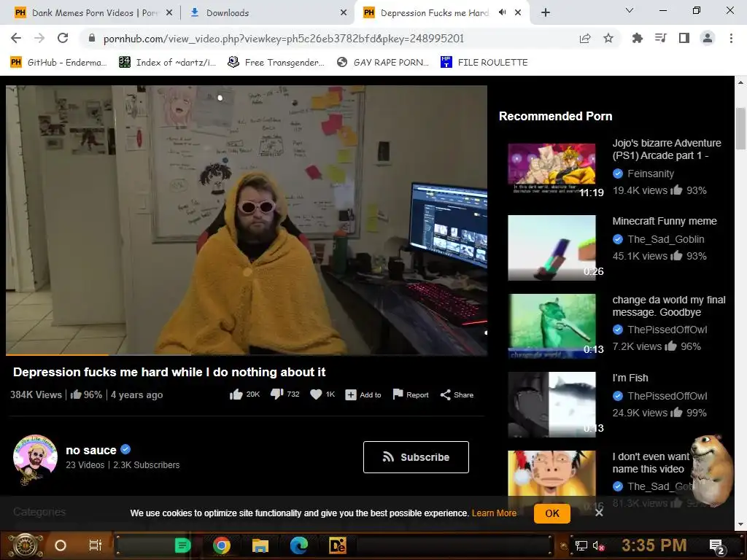This screenshot has height=560, width=747.
Task: Open the Chrome extensions puzzle icon
Action: pyautogui.click(x=638, y=38)
